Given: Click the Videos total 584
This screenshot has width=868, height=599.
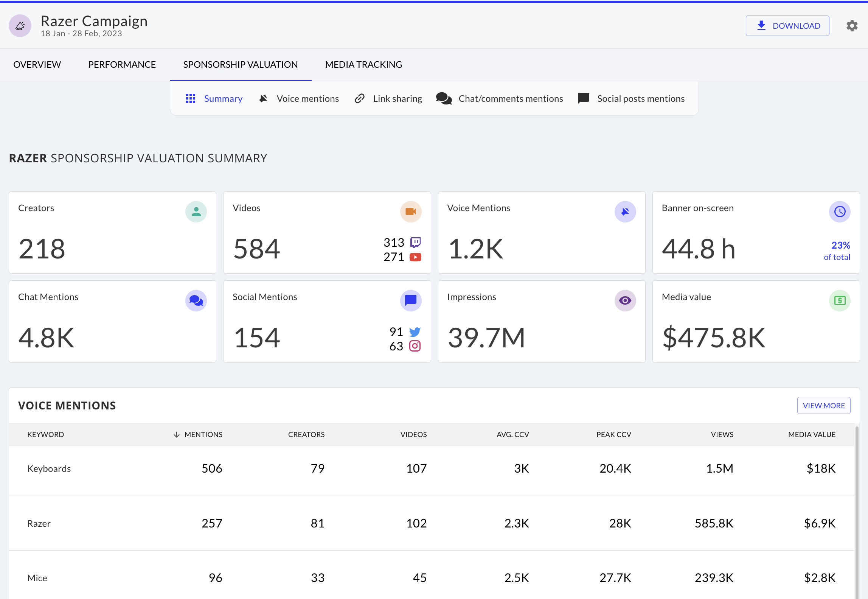Looking at the screenshot, I should (x=257, y=249).
